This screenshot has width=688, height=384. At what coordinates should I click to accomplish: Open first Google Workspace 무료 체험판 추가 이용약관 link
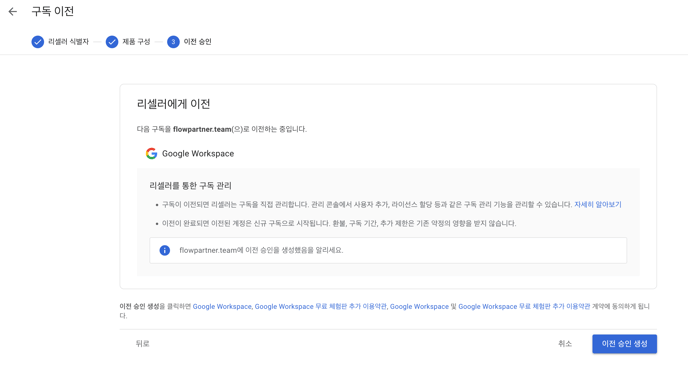point(321,306)
